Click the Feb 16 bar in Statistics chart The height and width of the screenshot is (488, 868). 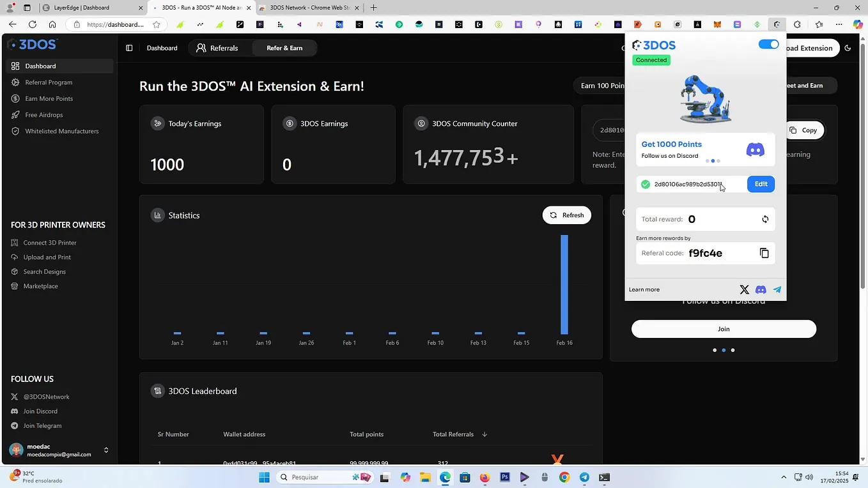564,285
